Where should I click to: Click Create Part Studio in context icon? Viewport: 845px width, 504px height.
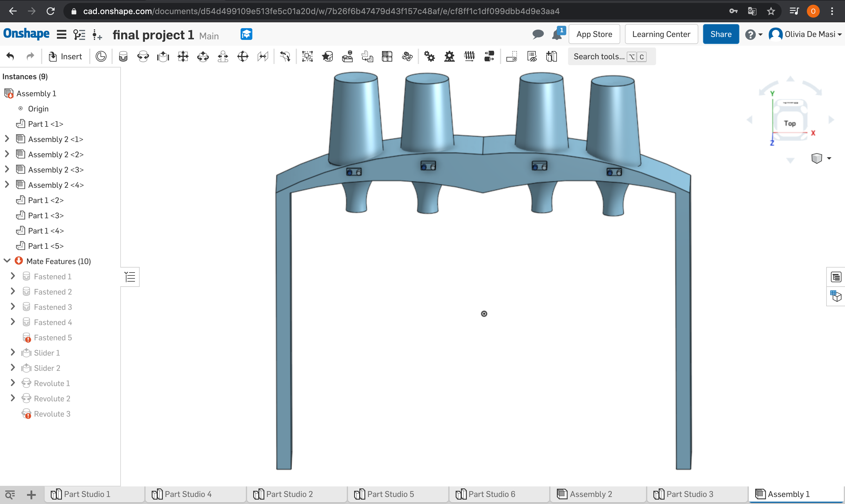[x=552, y=56]
